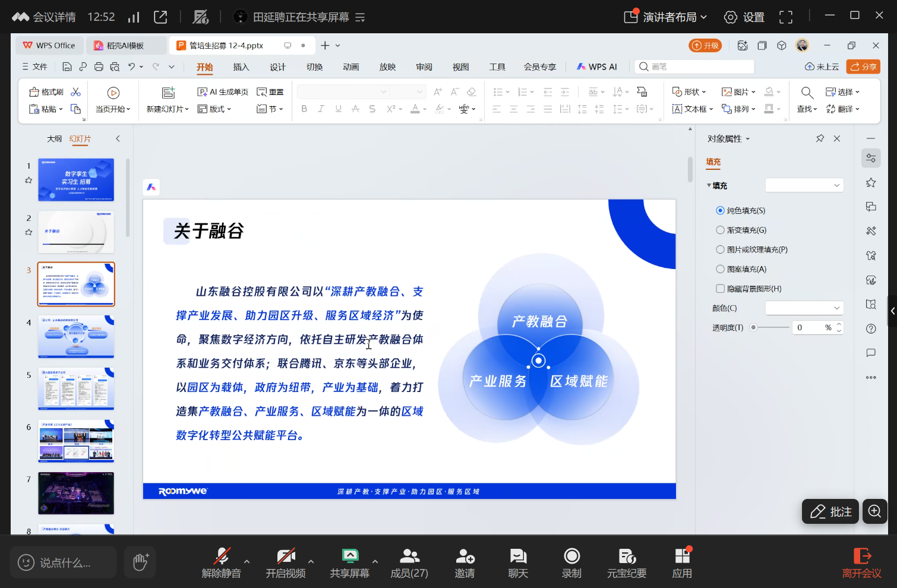This screenshot has height=588, width=897.
Task: Click the raise hand icon
Action: click(140, 562)
